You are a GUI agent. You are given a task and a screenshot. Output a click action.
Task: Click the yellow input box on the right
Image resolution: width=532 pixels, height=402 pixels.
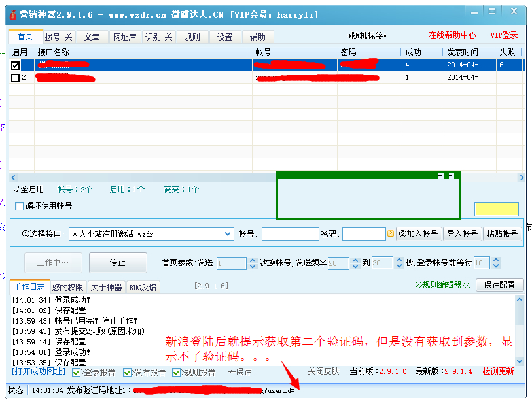pos(498,209)
